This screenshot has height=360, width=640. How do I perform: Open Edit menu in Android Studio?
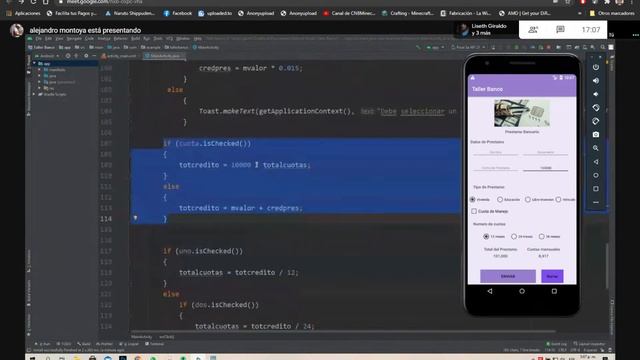(48, 39)
